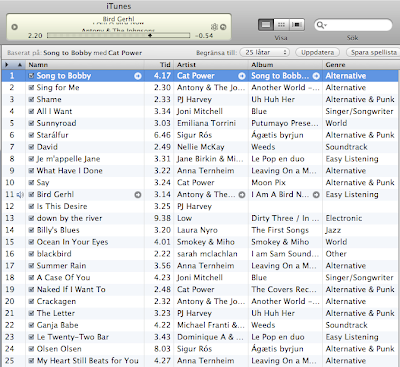Click playback progress bar in display
This screenshot has height=367, width=400.
tap(119, 35)
